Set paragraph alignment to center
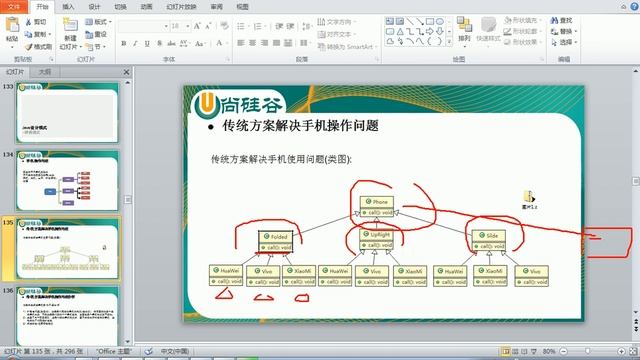The height and width of the screenshot is (360, 640). coord(252,43)
